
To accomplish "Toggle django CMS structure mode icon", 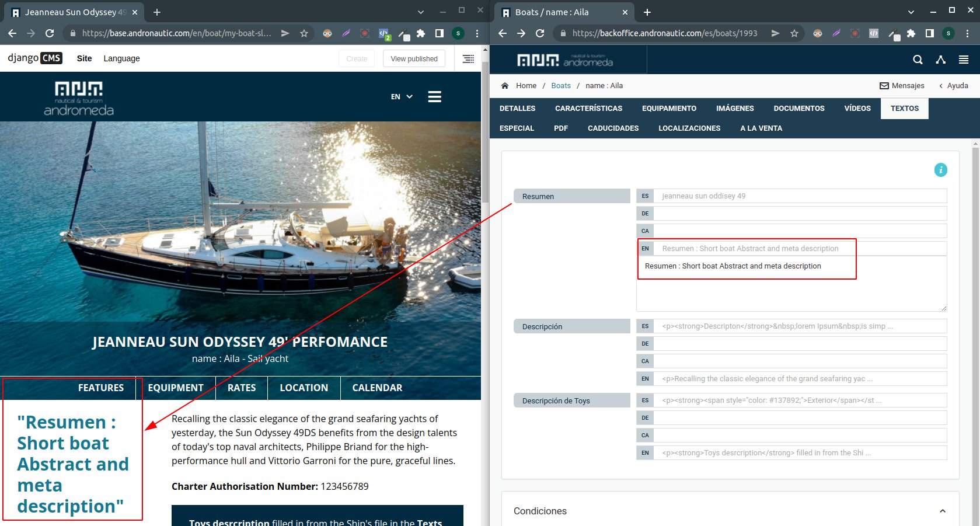I will (x=468, y=58).
